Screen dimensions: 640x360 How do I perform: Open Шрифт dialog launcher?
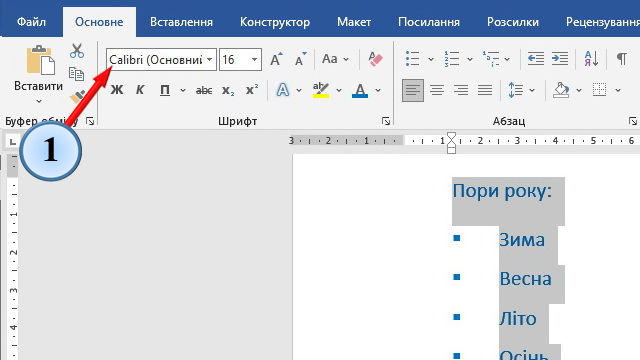386,121
